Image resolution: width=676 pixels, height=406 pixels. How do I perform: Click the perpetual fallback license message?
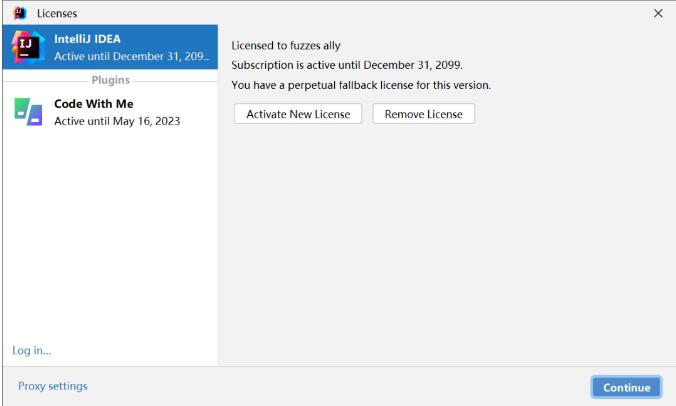point(360,86)
